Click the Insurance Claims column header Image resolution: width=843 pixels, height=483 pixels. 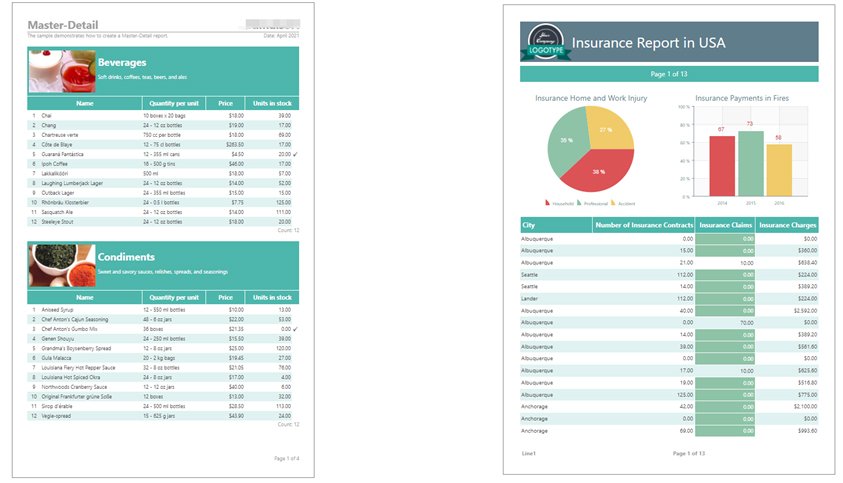click(x=726, y=225)
